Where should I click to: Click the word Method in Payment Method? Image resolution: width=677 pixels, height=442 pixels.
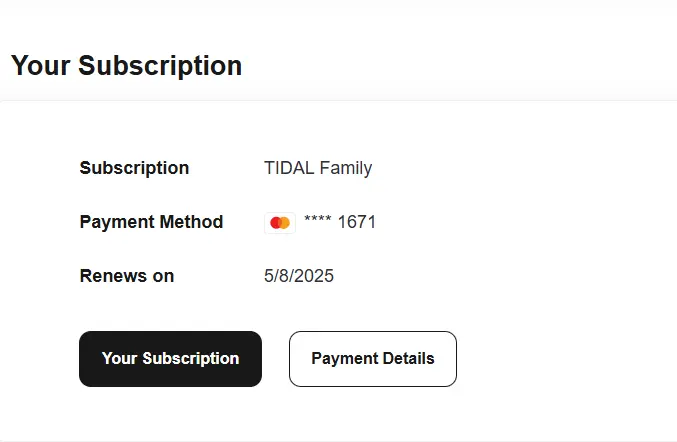click(191, 222)
